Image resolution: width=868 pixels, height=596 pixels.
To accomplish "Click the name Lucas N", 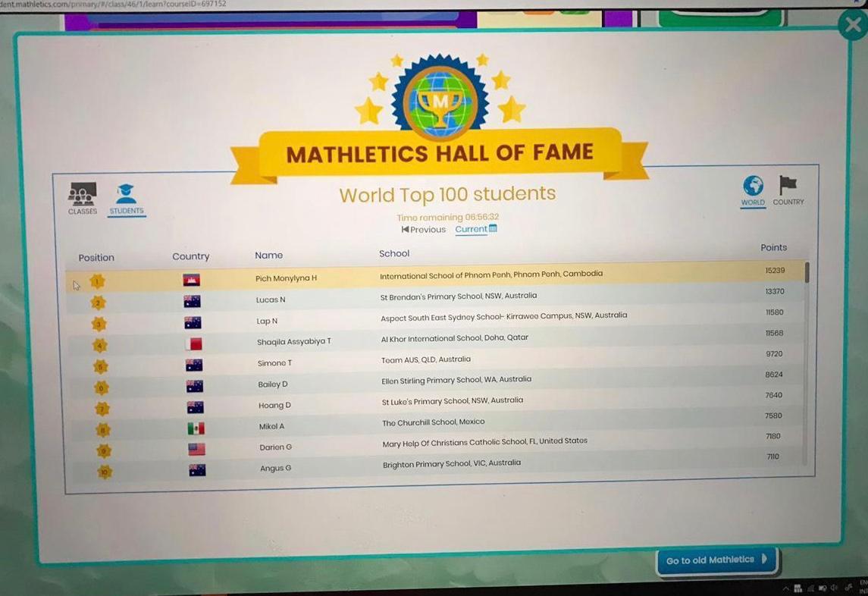I will 271,300.
